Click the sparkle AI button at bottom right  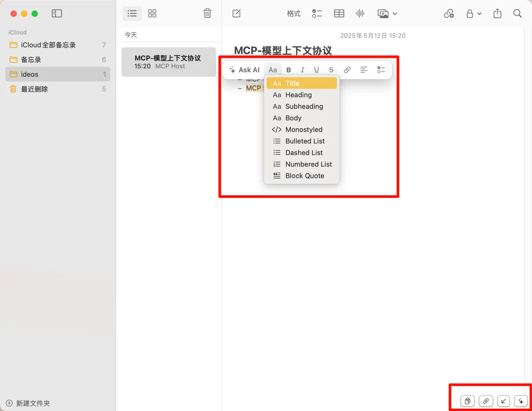[x=521, y=401]
